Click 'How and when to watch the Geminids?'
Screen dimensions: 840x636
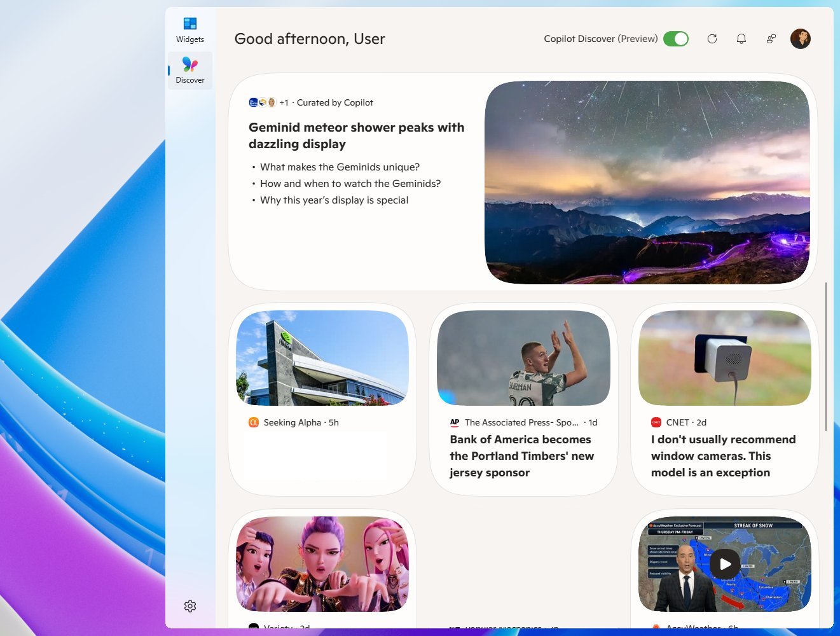click(x=350, y=183)
